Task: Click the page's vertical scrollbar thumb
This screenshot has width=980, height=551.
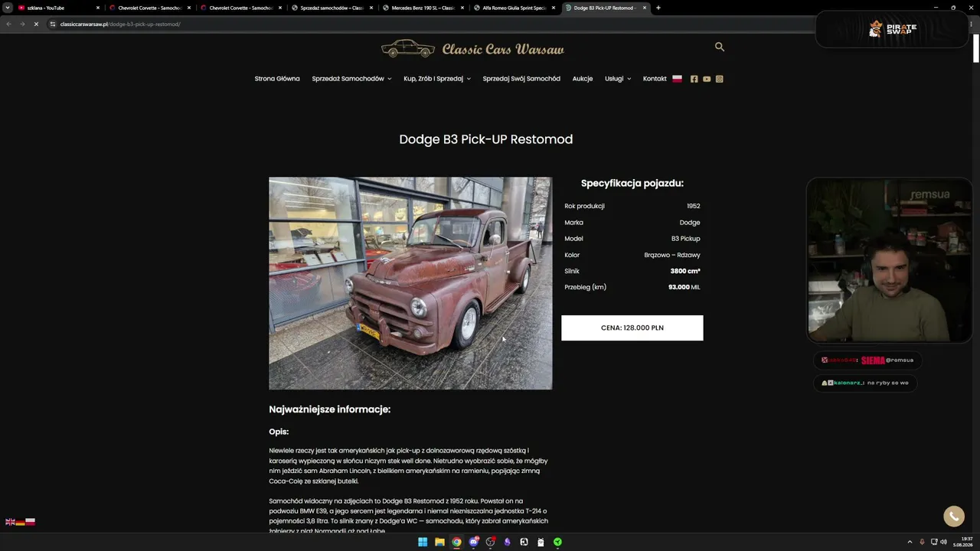Action: tap(976, 48)
